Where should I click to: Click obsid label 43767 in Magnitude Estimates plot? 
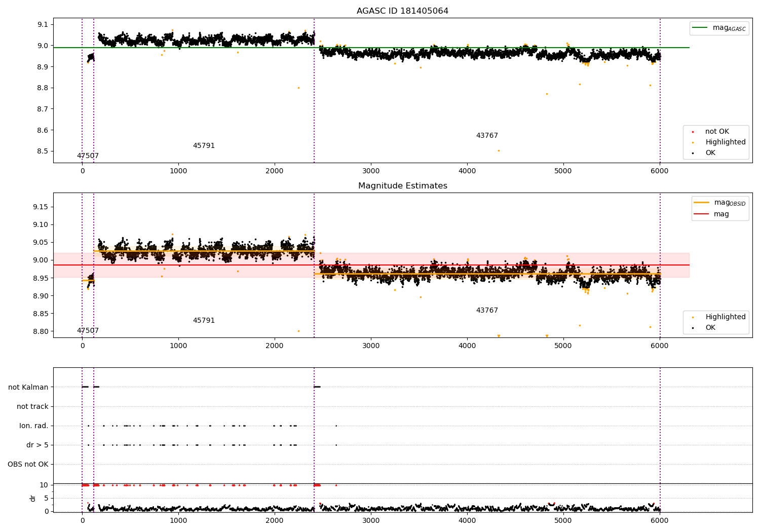487,311
